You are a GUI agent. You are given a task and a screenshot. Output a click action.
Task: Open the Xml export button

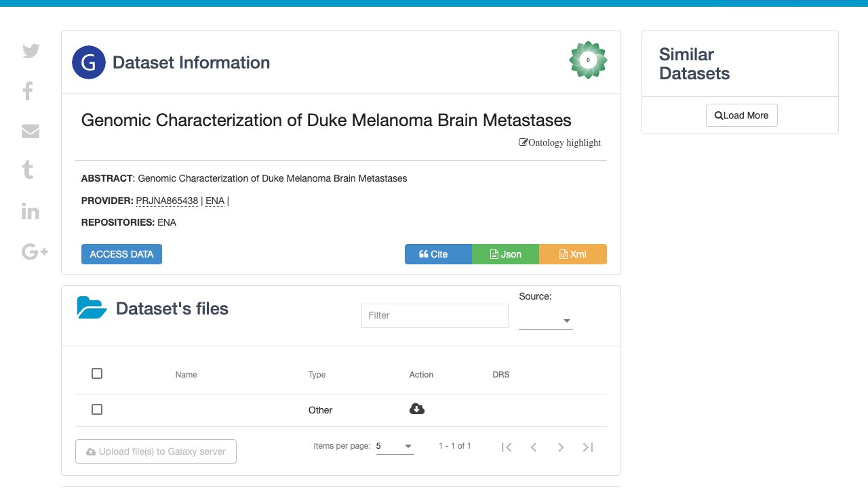[573, 254]
